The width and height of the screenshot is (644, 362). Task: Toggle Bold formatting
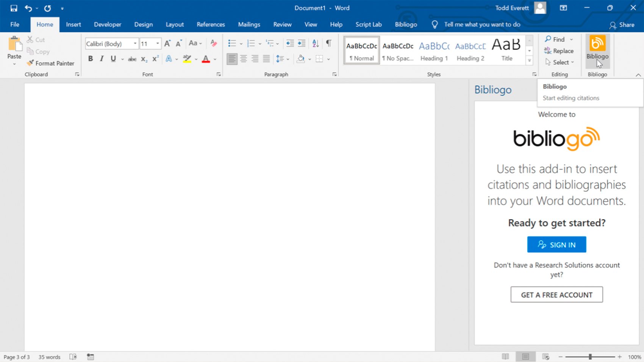click(91, 59)
